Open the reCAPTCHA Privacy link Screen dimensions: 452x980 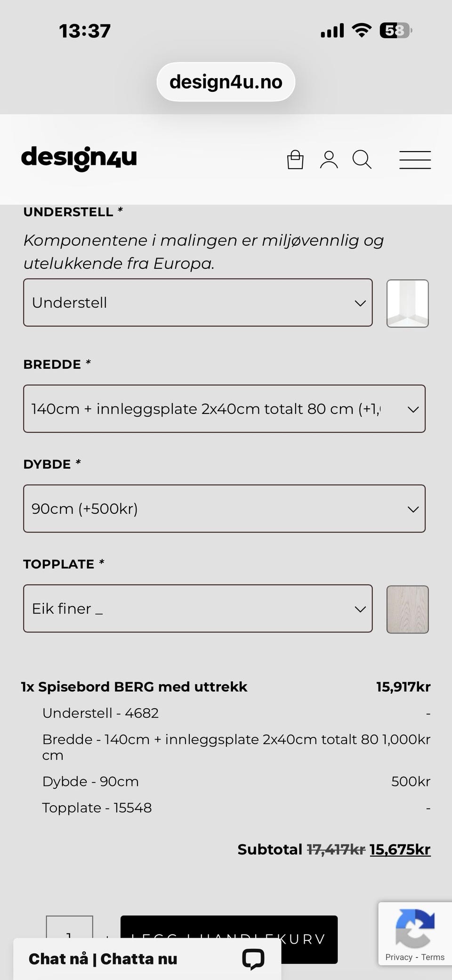[399, 957]
